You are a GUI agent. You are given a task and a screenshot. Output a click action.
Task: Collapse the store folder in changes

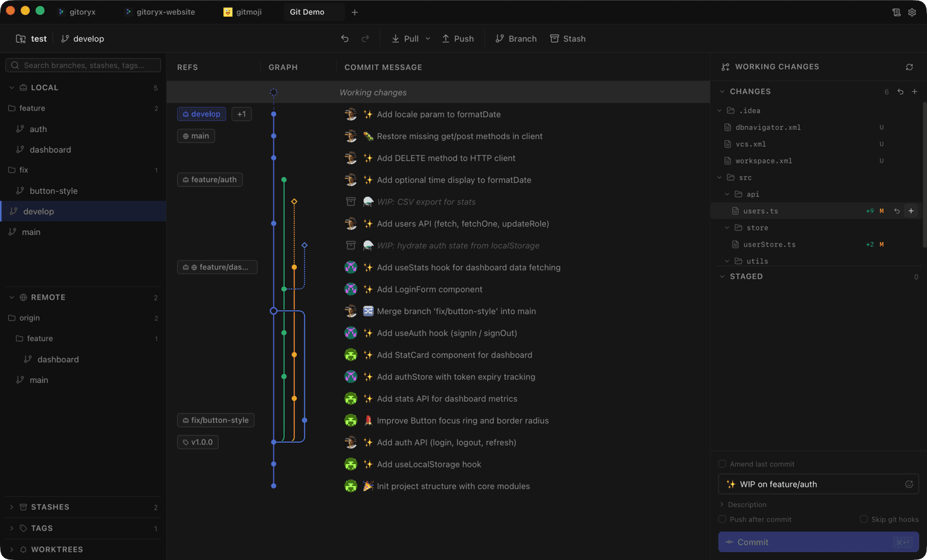pyautogui.click(x=727, y=228)
